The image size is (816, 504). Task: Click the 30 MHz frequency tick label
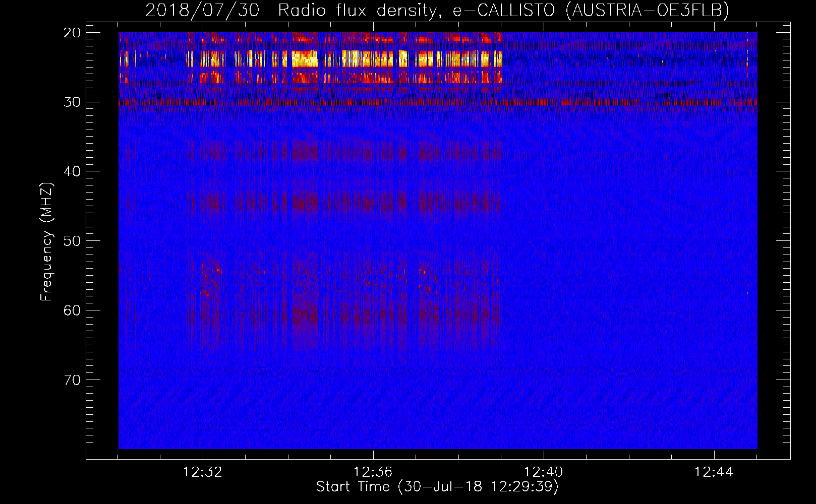(x=72, y=102)
